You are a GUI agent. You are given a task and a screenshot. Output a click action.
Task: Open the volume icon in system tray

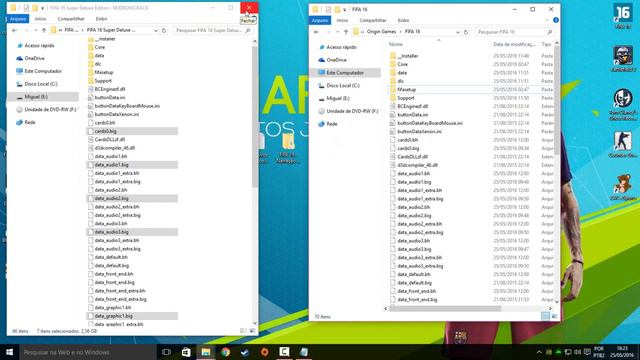click(x=578, y=352)
